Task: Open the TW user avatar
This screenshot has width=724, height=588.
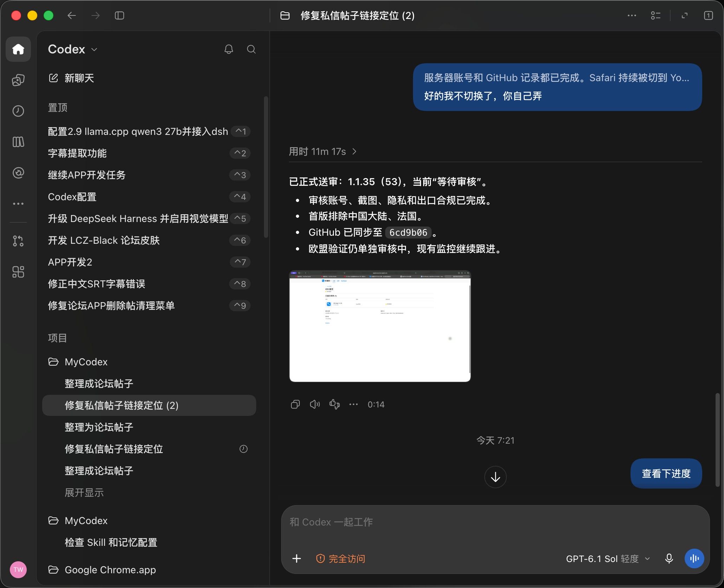Action: click(18, 570)
